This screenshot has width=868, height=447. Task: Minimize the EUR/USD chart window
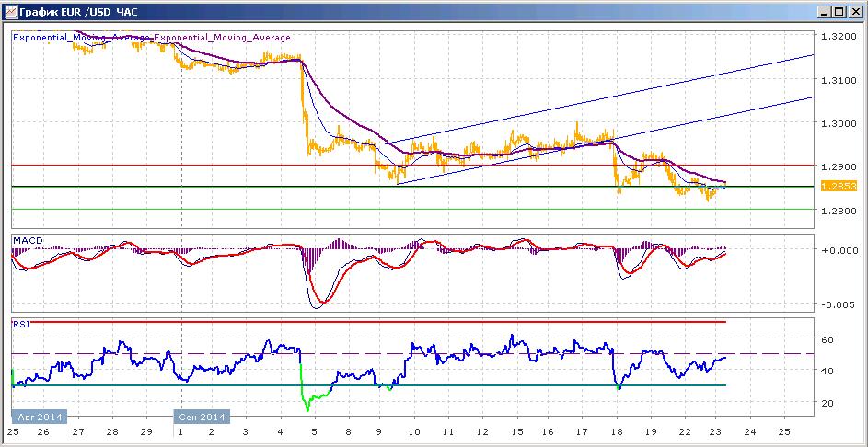click(x=826, y=11)
